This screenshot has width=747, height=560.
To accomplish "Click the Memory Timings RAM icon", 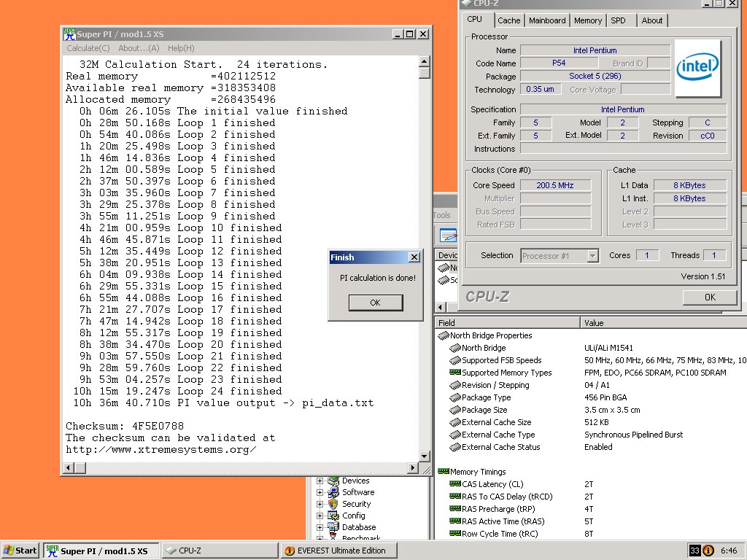I will [x=444, y=472].
